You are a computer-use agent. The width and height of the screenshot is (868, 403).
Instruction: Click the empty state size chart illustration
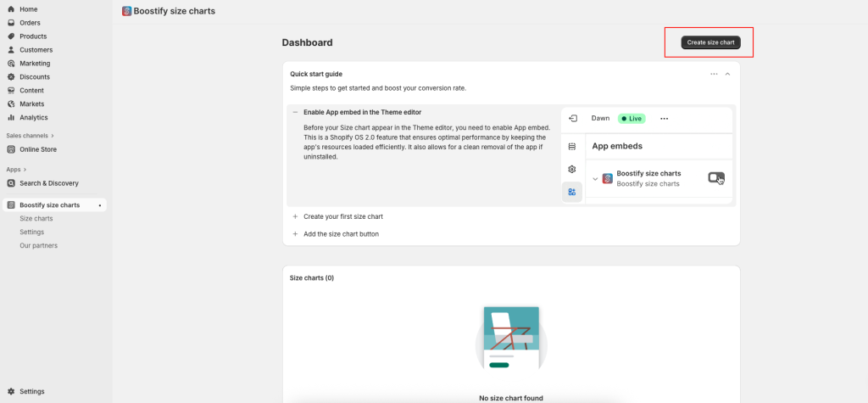[x=511, y=339]
